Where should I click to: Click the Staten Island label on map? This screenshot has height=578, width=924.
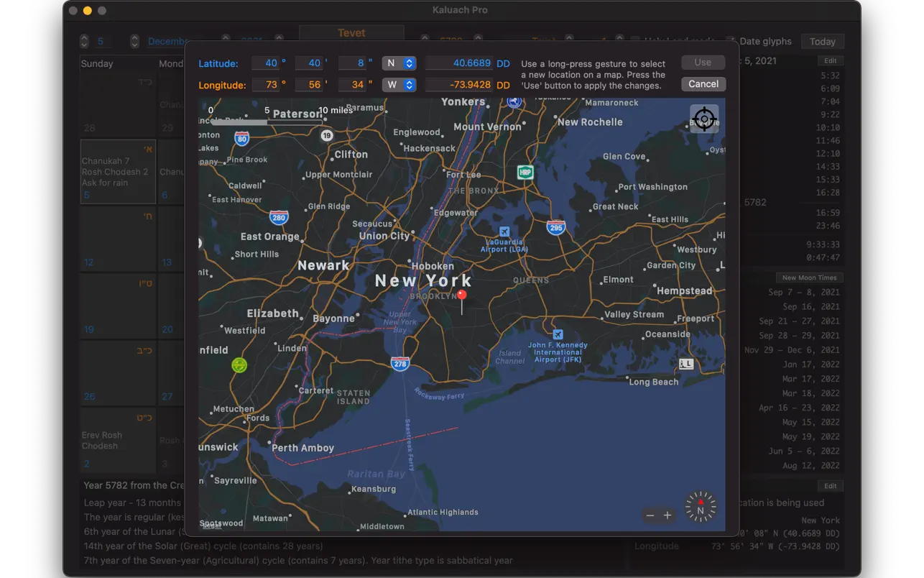pyautogui.click(x=354, y=397)
